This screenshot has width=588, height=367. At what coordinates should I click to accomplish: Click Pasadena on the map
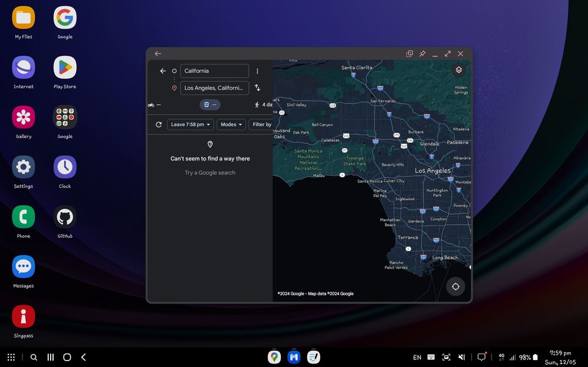click(x=457, y=142)
